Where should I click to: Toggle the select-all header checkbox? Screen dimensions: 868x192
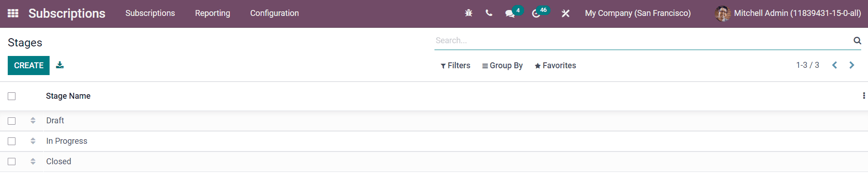pyautogui.click(x=12, y=96)
